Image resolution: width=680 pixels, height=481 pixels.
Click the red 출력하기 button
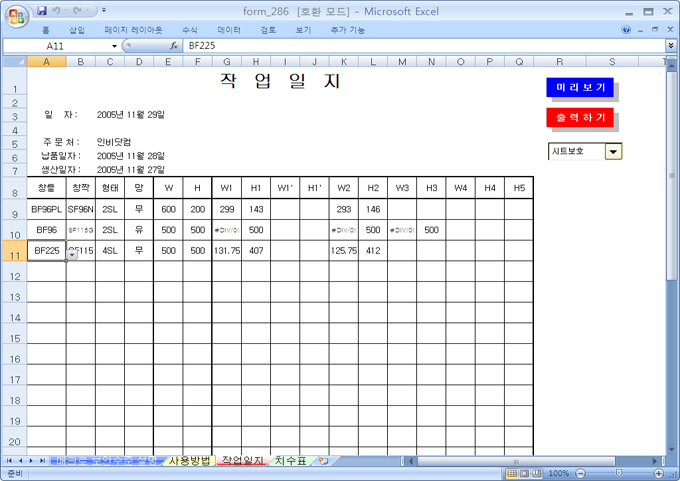coord(581,118)
